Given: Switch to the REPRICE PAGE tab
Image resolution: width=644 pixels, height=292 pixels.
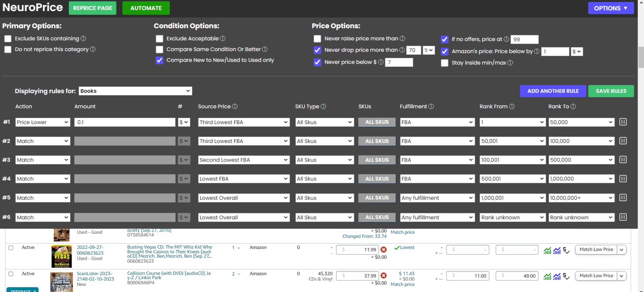Looking at the screenshot, I should 93,8.
